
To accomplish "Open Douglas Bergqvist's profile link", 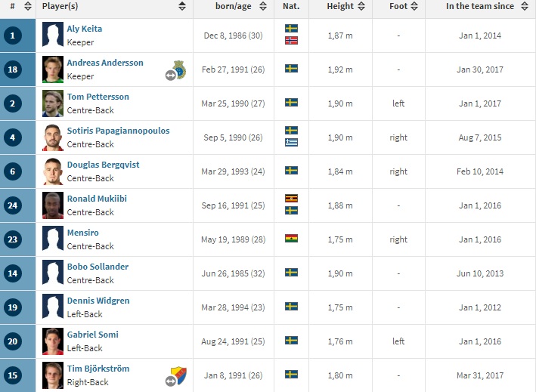I will (x=104, y=165).
